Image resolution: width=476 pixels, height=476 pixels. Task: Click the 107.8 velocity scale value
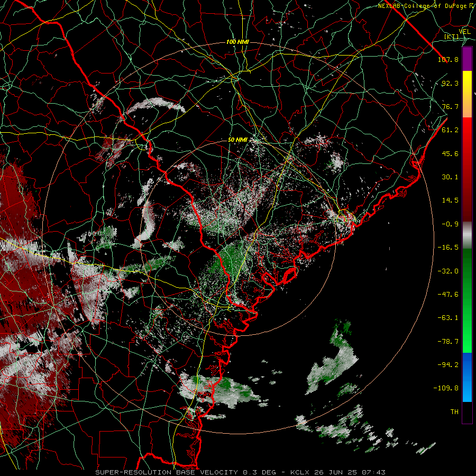[x=448, y=59]
